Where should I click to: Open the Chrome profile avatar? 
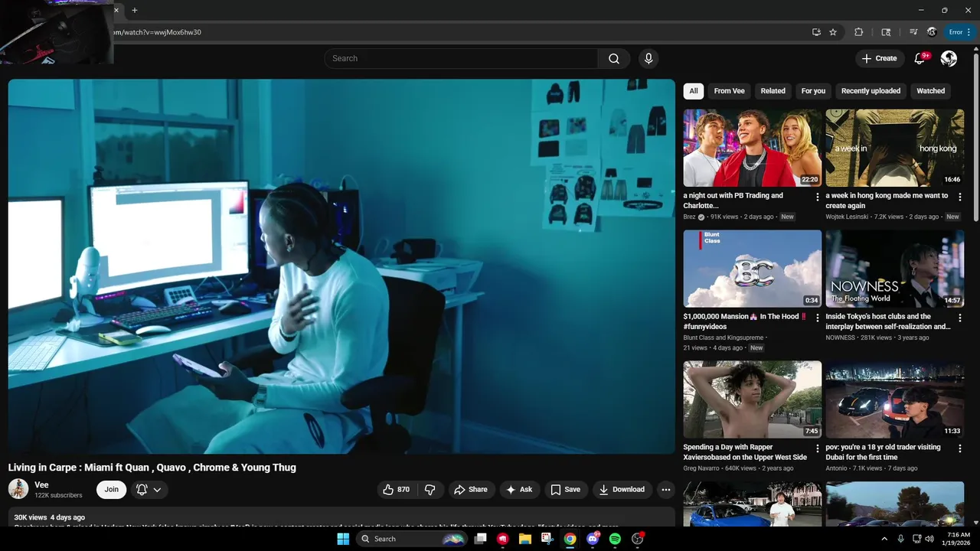(932, 32)
